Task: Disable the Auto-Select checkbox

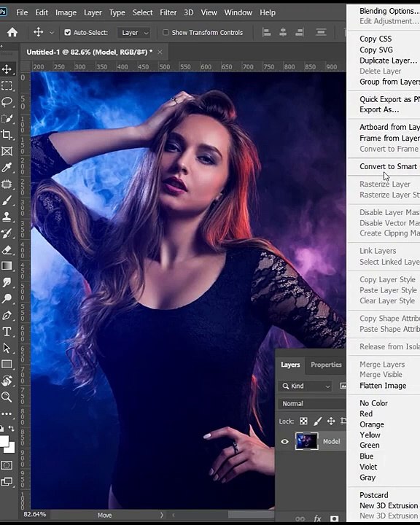Action: [x=68, y=33]
